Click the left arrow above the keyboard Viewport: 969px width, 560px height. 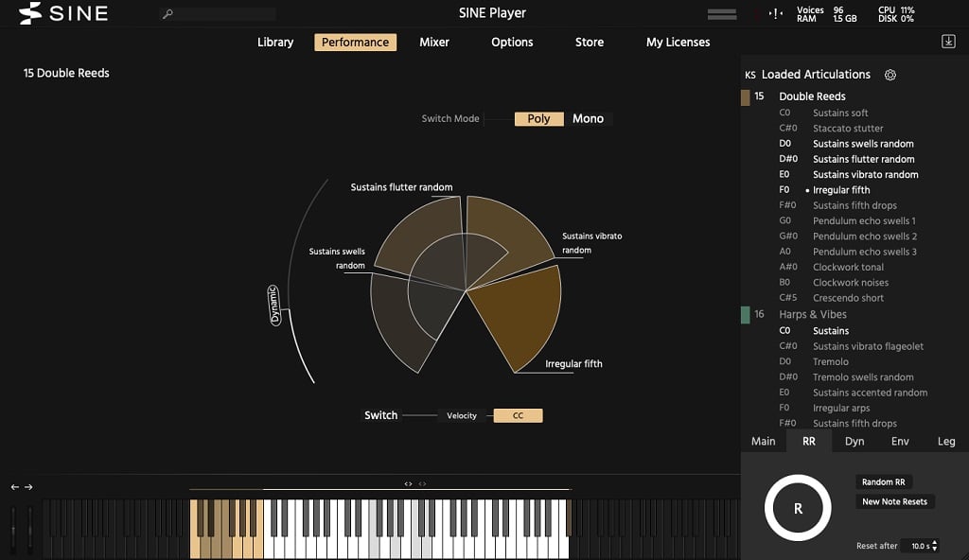coord(15,487)
